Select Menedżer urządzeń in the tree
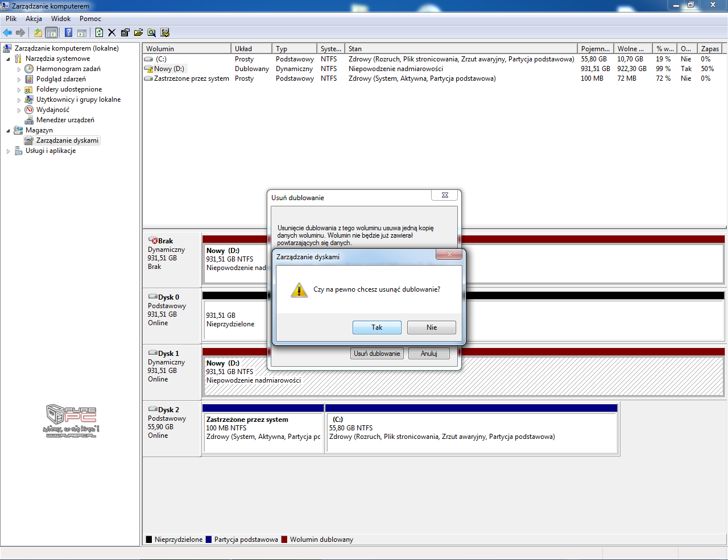Screen dimensions: 728x560 (x=65, y=120)
